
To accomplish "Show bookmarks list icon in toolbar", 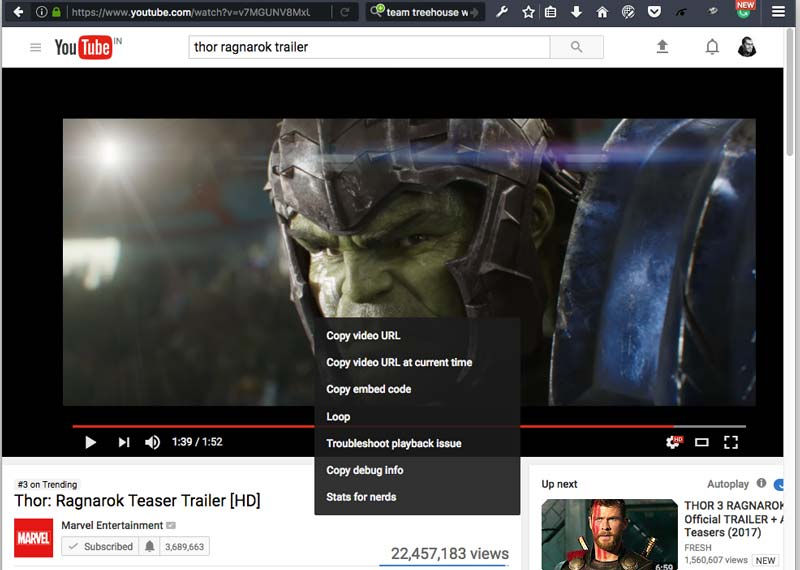I will 551,12.
